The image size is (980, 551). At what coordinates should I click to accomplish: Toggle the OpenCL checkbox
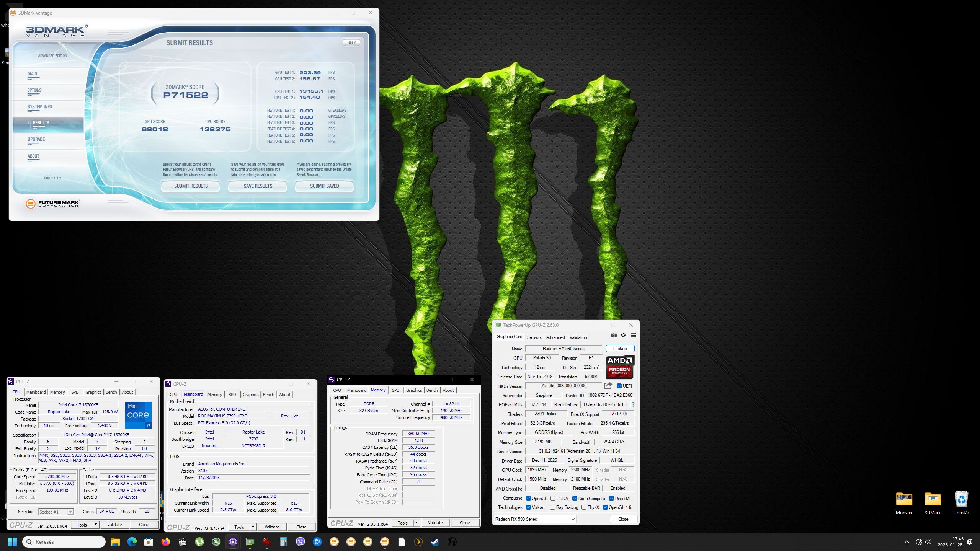tap(528, 499)
